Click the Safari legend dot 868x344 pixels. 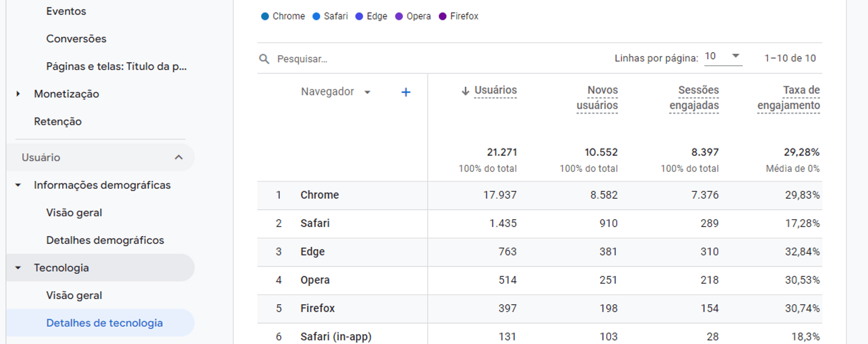pos(316,17)
